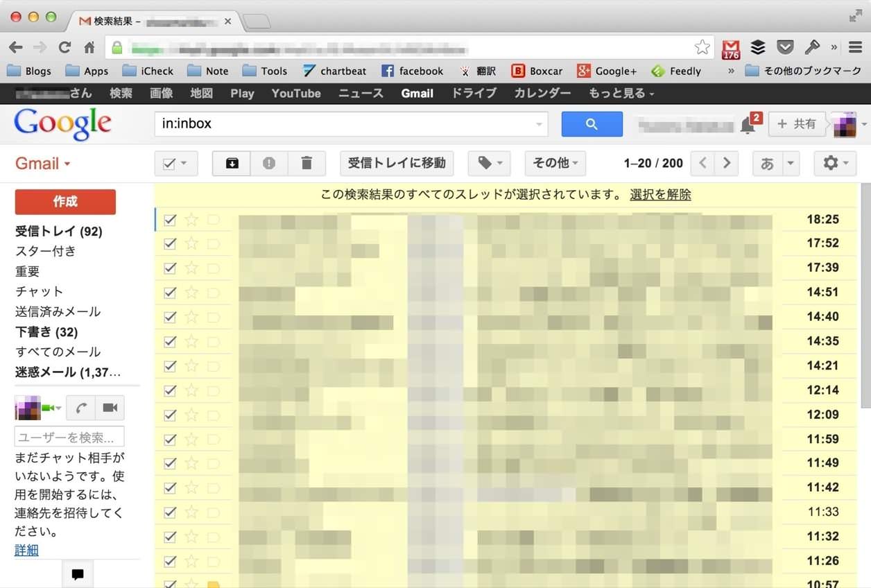Uncheck the 11:42 email checkbox
Image resolution: width=871 pixels, height=588 pixels.
tap(170, 487)
